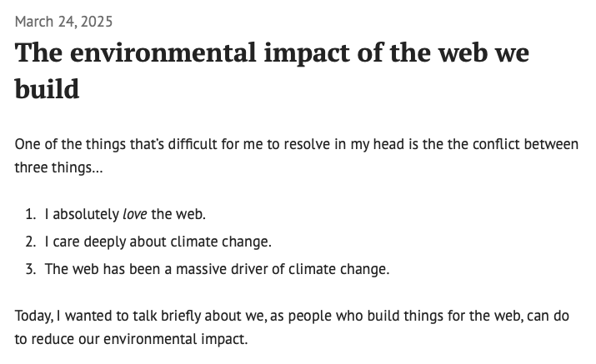Click the word 'impact' in the title
Image resolution: width=596 pixels, height=364 pixels.
tap(307, 52)
